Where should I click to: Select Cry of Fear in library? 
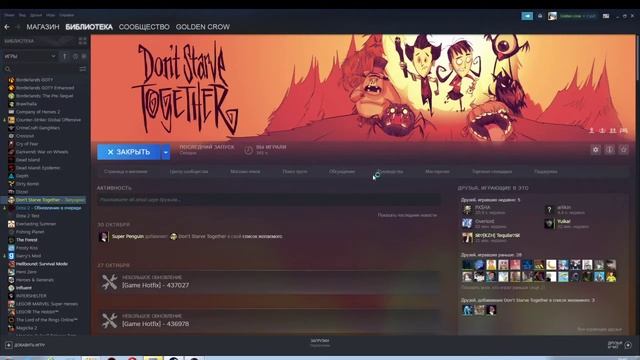[27, 144]
